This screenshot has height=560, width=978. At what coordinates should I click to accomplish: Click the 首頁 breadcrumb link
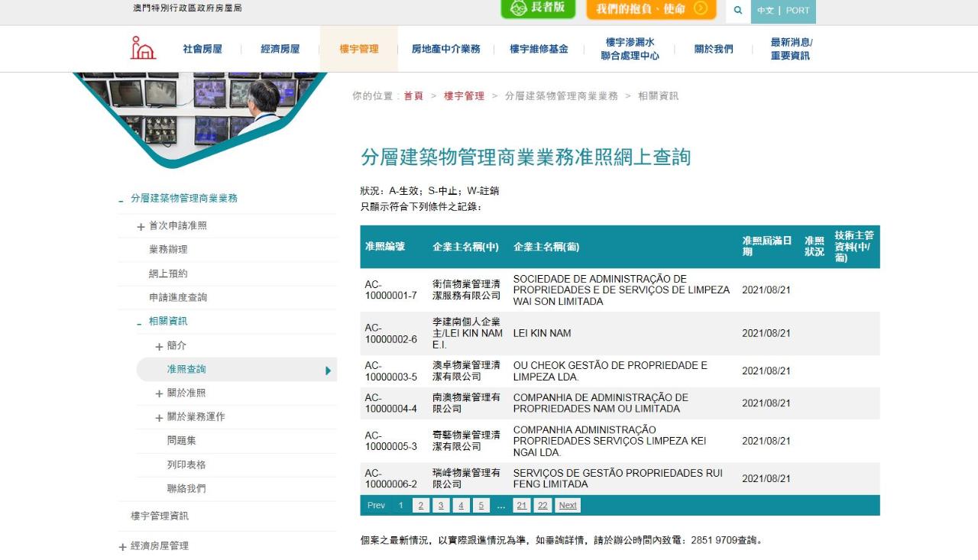(413, 96)
